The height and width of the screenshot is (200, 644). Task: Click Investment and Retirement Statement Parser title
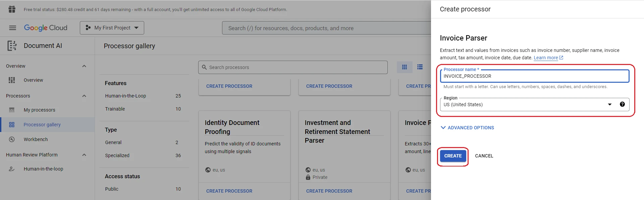337,132
